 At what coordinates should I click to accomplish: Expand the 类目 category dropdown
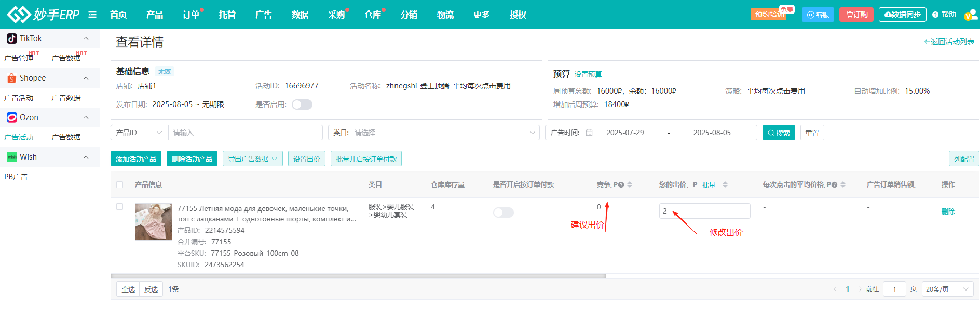[x=434, y=133]
